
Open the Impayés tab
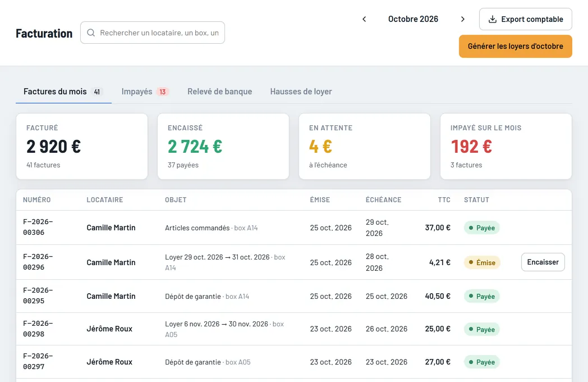tap(145, 92)
